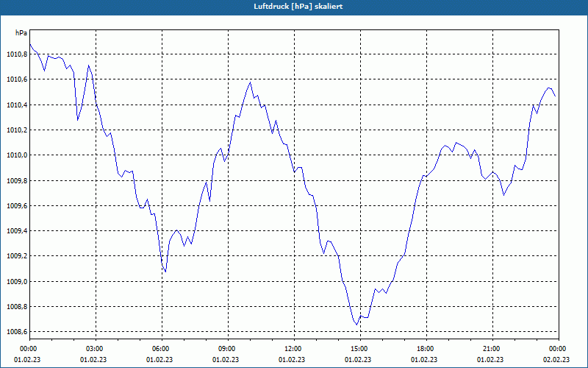Click the 'hPa' unit label
The image size is (588, 368).
click(x=21, y=33)
